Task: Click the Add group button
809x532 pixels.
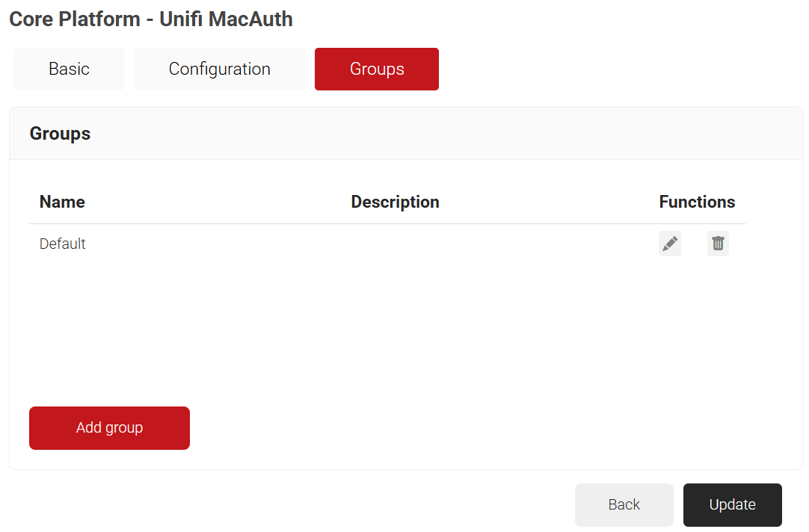Action: coord(109,427)
